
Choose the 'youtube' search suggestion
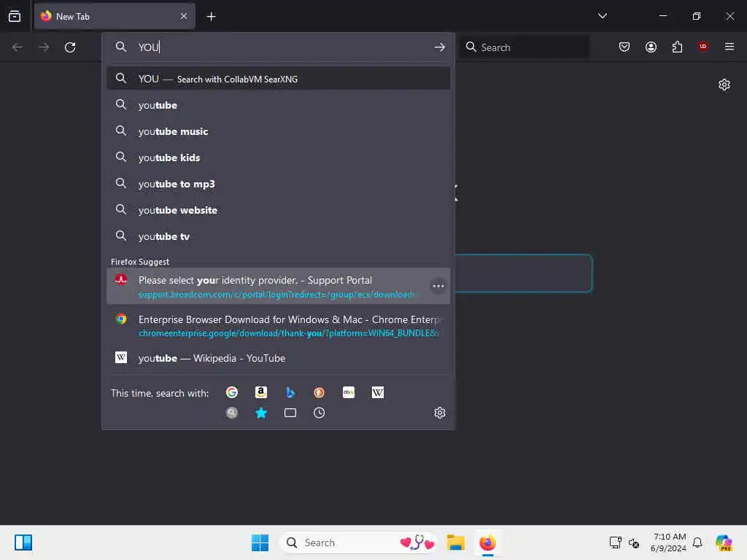pyautogui.click(x=279, y=105)
